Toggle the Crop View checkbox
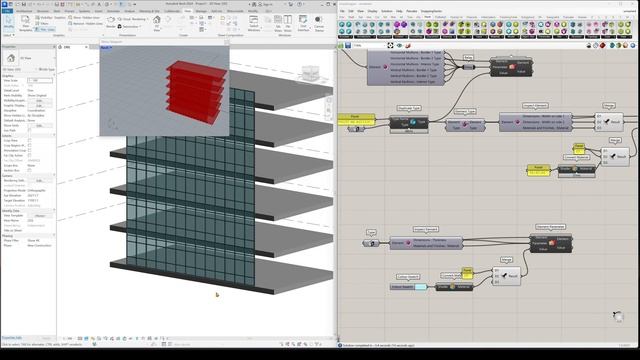The width and height of the screenshot is (640, 360). (x=29, y=140)
